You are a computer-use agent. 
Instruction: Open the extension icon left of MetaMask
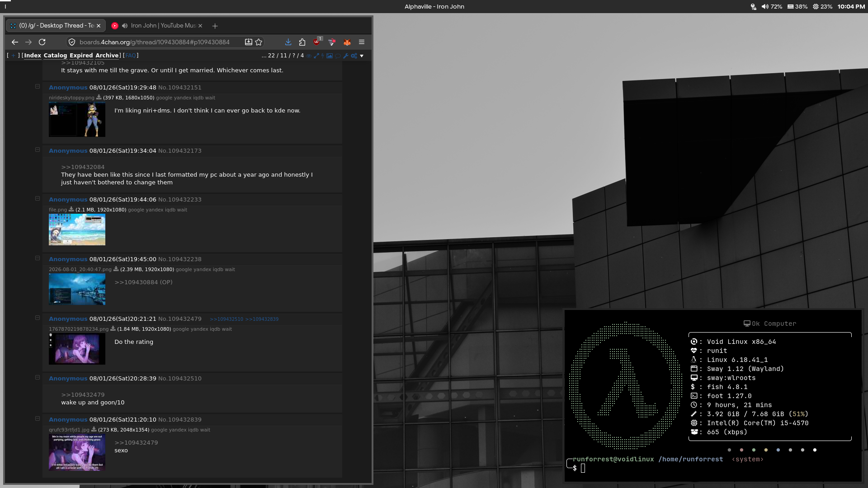click(332, 42)
